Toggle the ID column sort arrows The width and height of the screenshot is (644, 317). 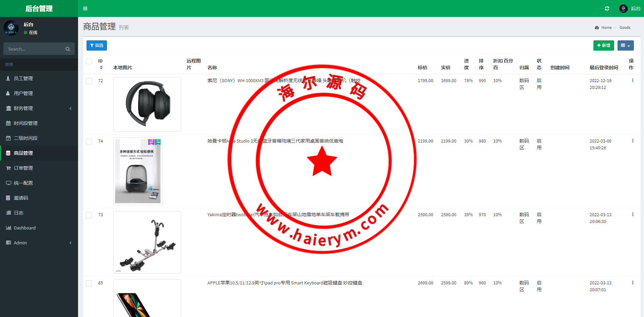pyautogui.click(x=101, y=68)
